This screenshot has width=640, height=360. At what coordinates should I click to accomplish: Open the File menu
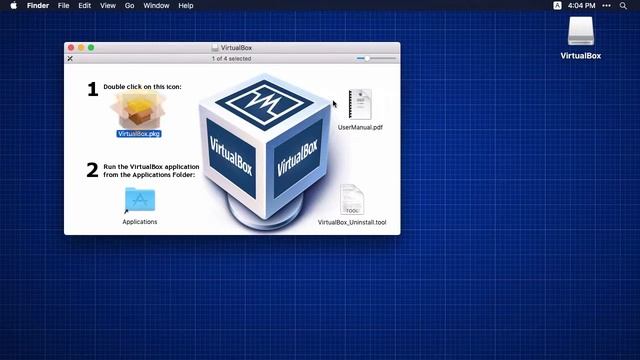pos(63,6)
